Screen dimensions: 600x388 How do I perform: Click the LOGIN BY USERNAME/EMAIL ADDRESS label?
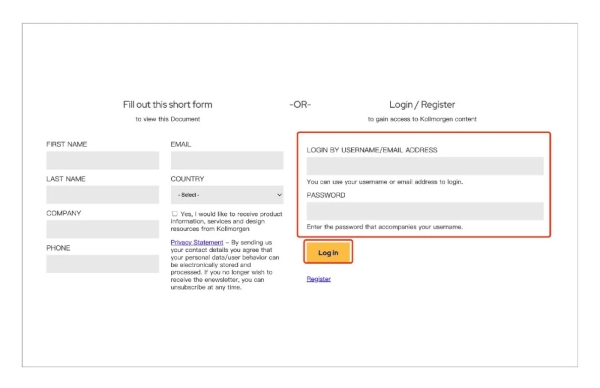pyautogui.click(x=372, y=150)
